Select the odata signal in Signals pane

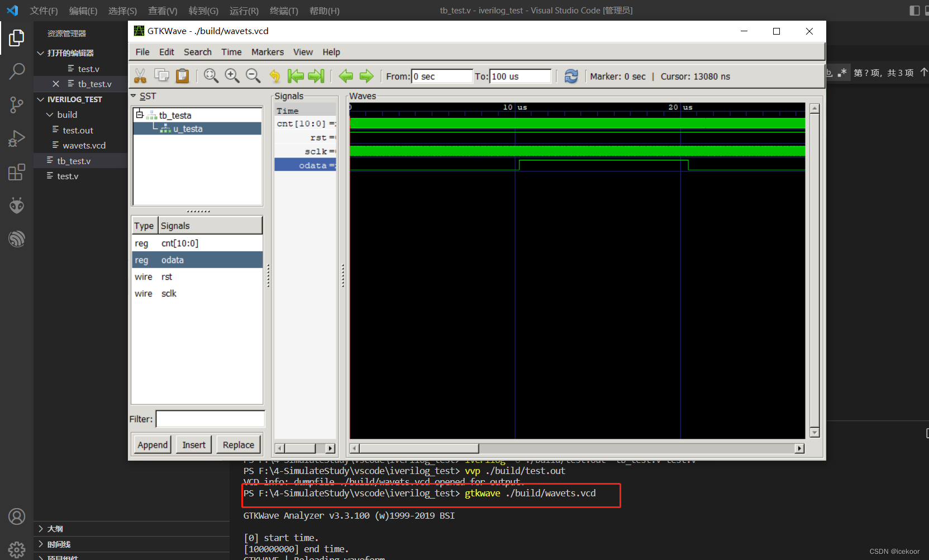305,165
